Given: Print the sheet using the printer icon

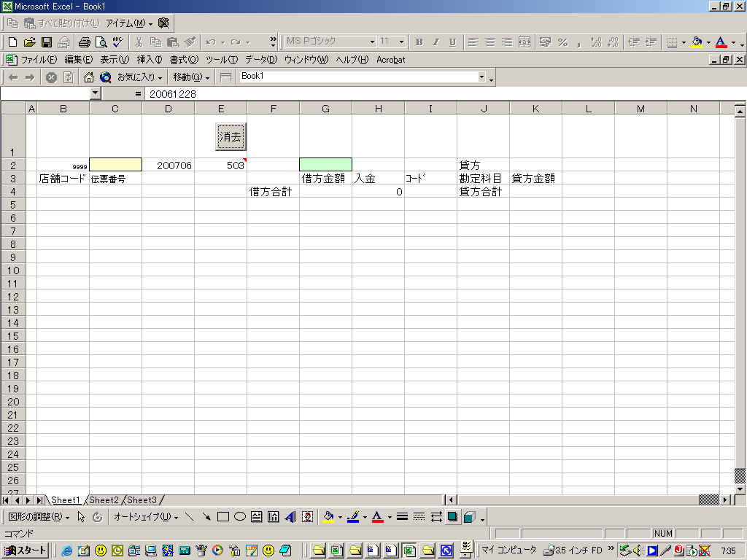Looking at the screenshot, I should [x=85, y=42].
